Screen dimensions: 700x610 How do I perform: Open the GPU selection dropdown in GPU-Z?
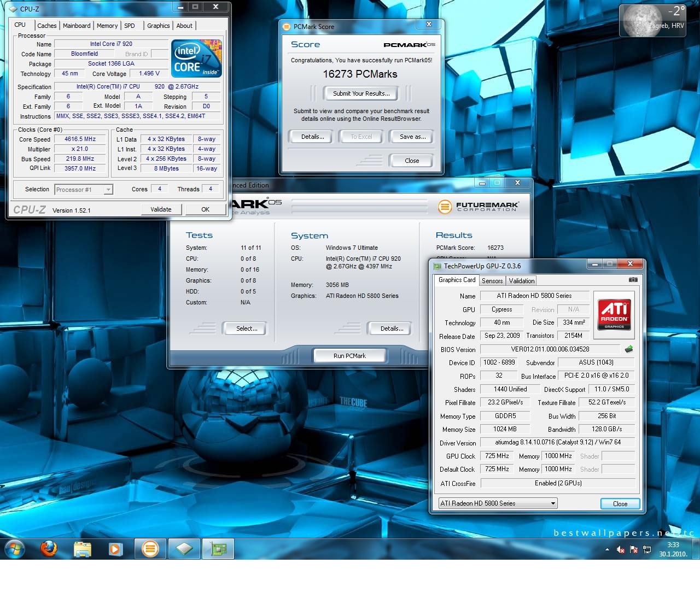coord(498,503)
